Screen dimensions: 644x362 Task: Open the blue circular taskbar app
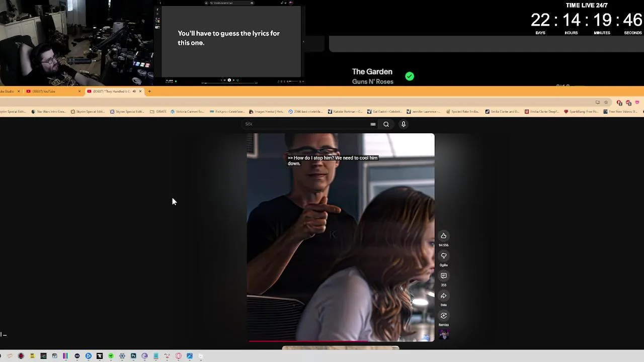(89, 356)
